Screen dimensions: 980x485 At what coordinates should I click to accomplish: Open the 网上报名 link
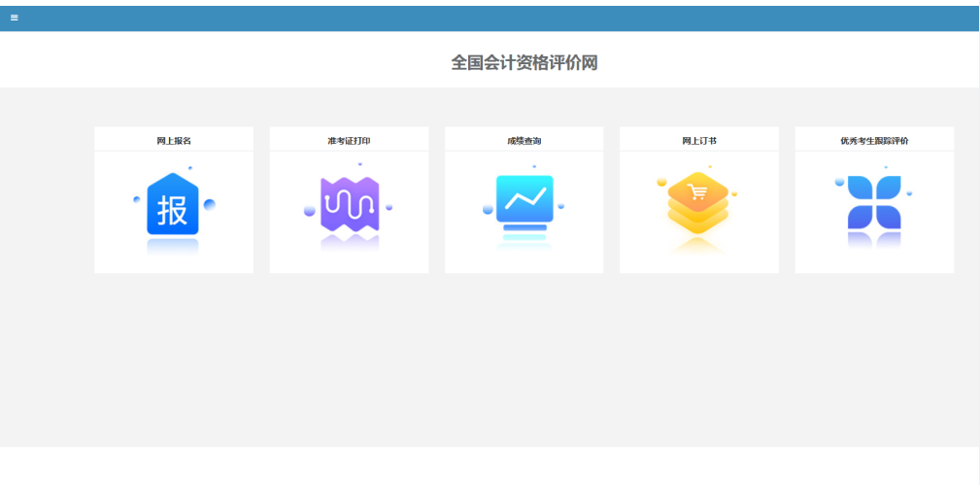(173, 141)
